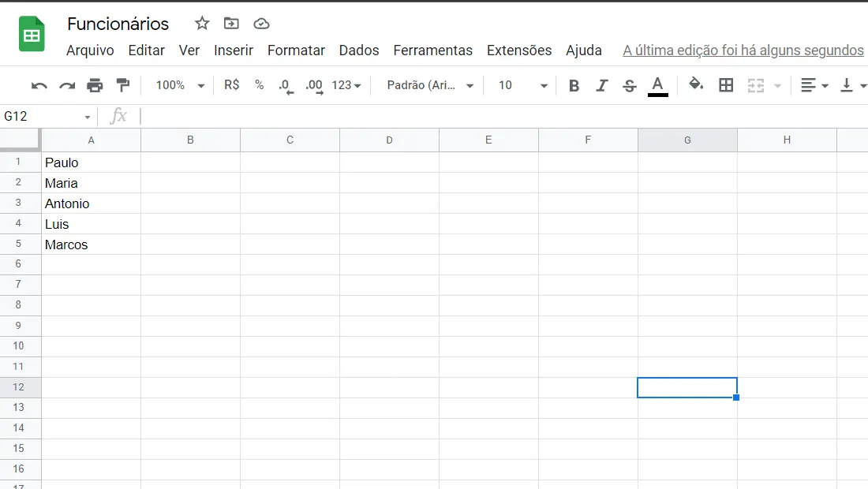This screenshot has width=868, height=489.
Task: Format as percent
Action: pos(259,84)
